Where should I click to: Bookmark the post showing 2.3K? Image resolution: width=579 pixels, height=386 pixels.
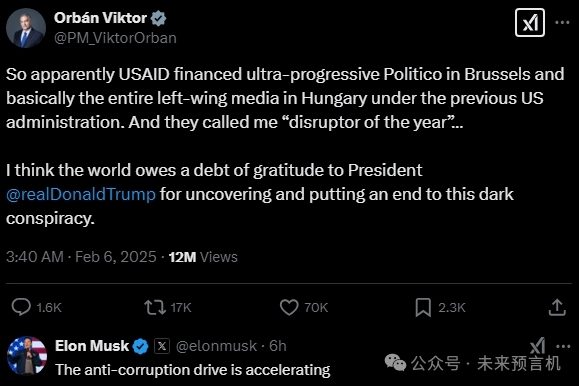coord(423,307)
